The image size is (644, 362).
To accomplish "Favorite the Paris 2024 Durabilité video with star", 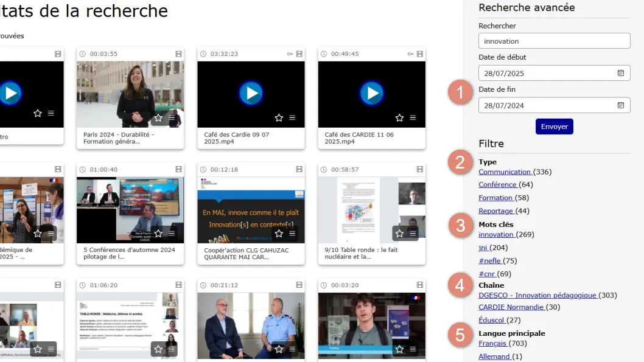I will click(158, 118).
